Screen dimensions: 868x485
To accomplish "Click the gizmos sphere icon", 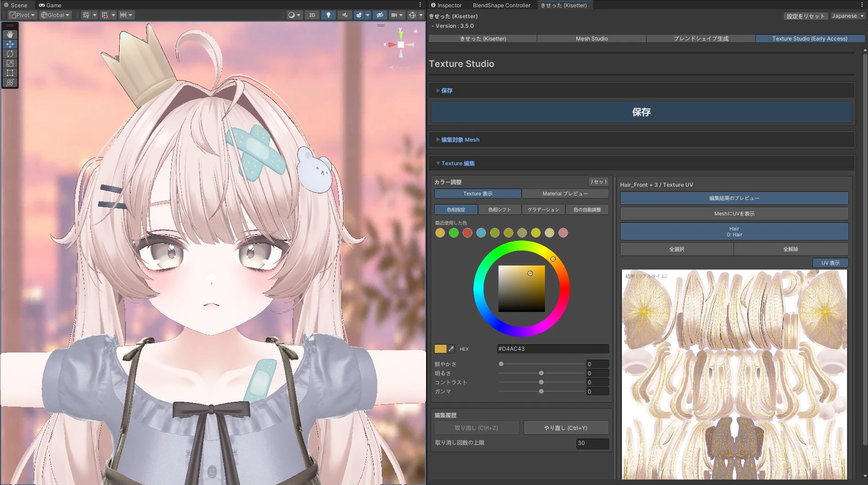I will coord(412,15).
